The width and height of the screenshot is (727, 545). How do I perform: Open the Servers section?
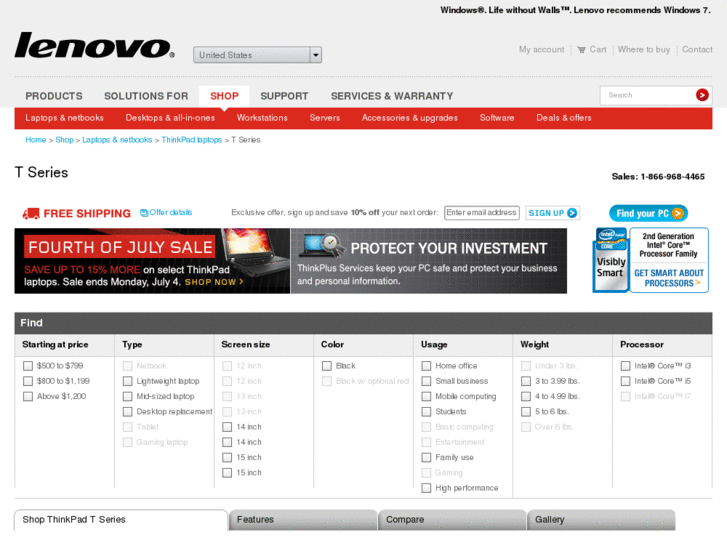(x=325, y=118)
